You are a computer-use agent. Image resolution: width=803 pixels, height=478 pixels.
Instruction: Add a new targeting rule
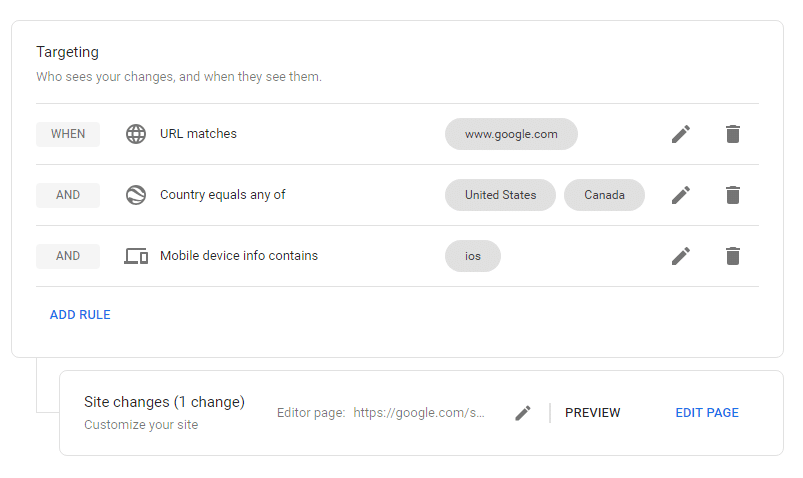tap(80, 315)
